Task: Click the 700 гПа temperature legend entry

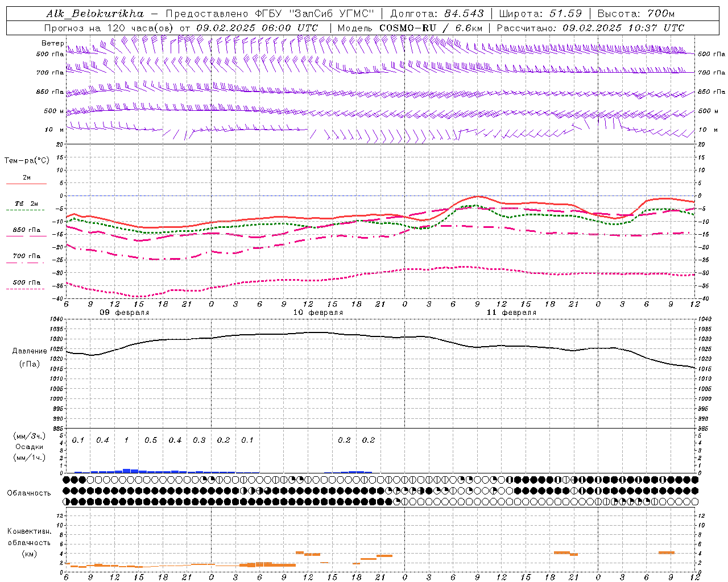Action: pos(27,256)
